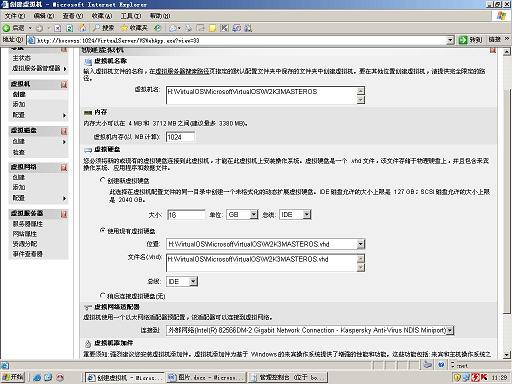Click the Mail toolbar icon
Screen dimensions: 512x384
(x=173, y=28)
